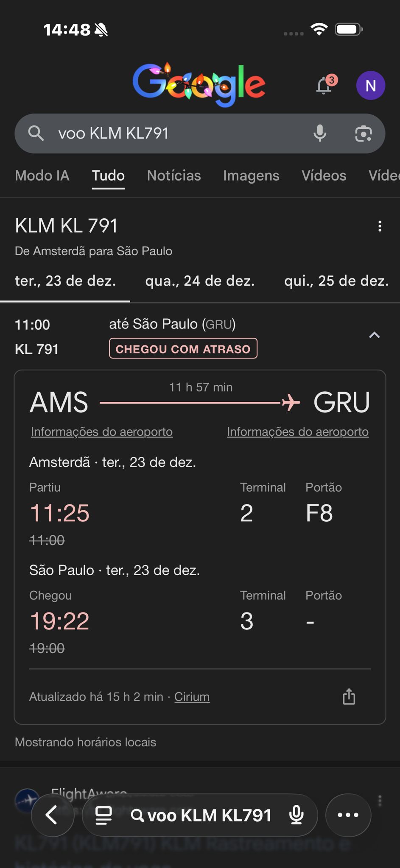
Task: Tap the microphone in bottom search pill
Action: 296,815
